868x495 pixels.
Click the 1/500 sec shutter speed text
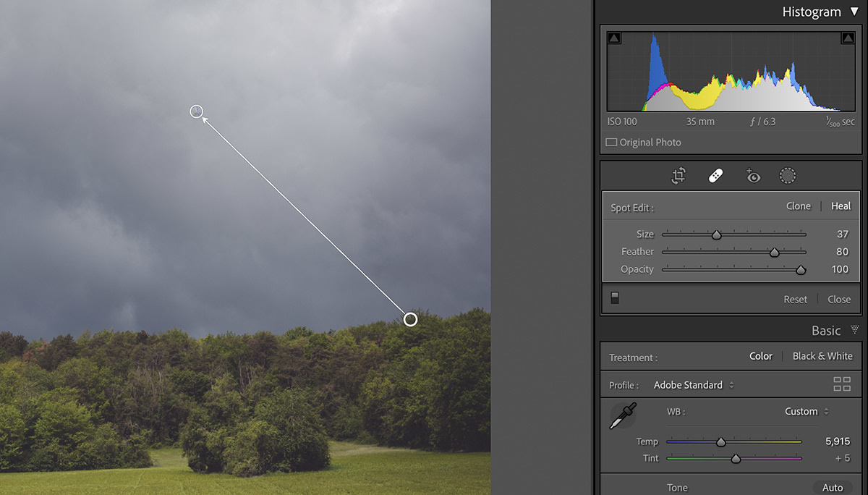pos(840,122)
